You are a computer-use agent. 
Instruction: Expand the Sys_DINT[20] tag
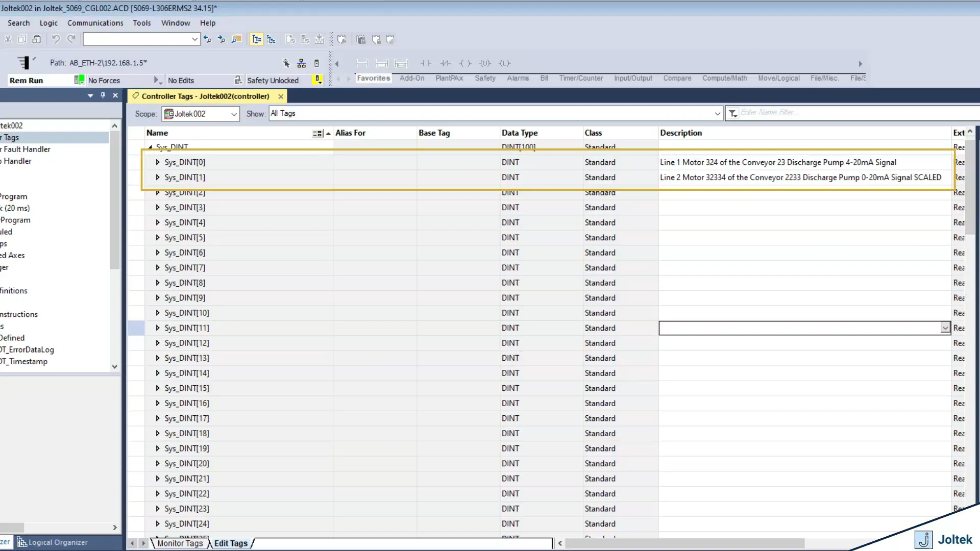pyautogui.click(x=158, y=463)
